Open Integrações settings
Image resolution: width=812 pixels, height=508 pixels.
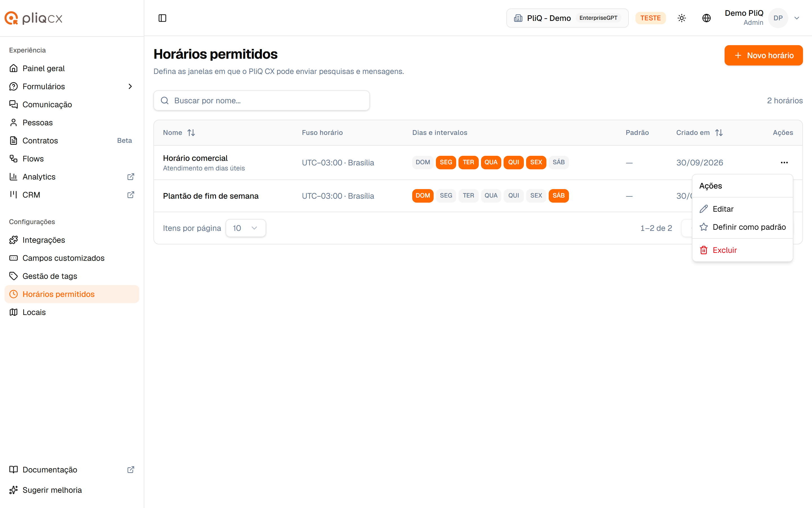72,240
